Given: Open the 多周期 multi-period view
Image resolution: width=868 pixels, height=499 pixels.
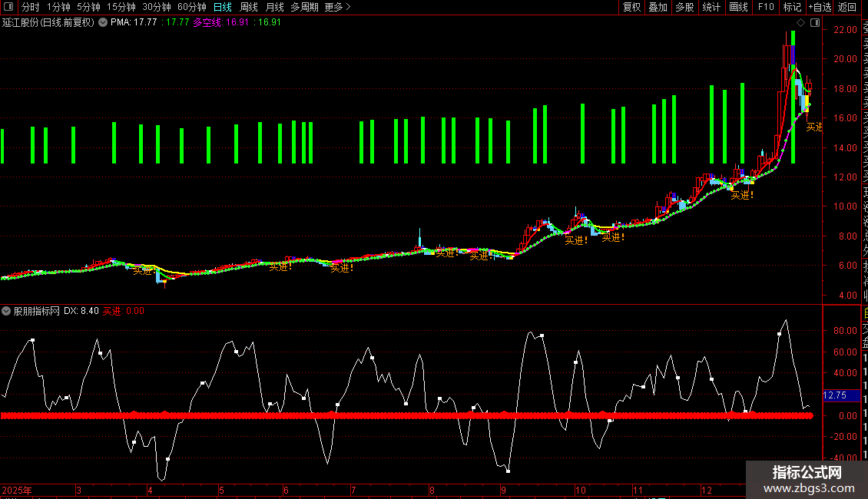Looking at the screenshot, I should click(304, 7).
